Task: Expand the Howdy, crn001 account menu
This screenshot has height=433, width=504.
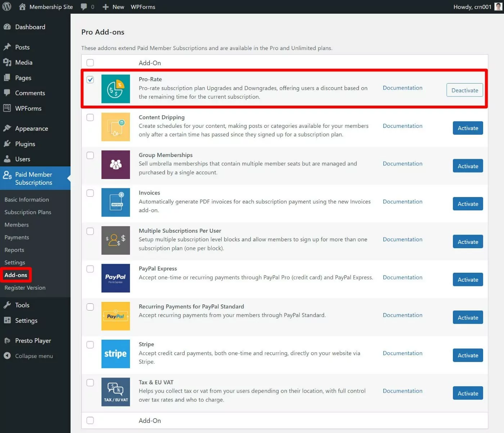Action: [x=472, y=7]
